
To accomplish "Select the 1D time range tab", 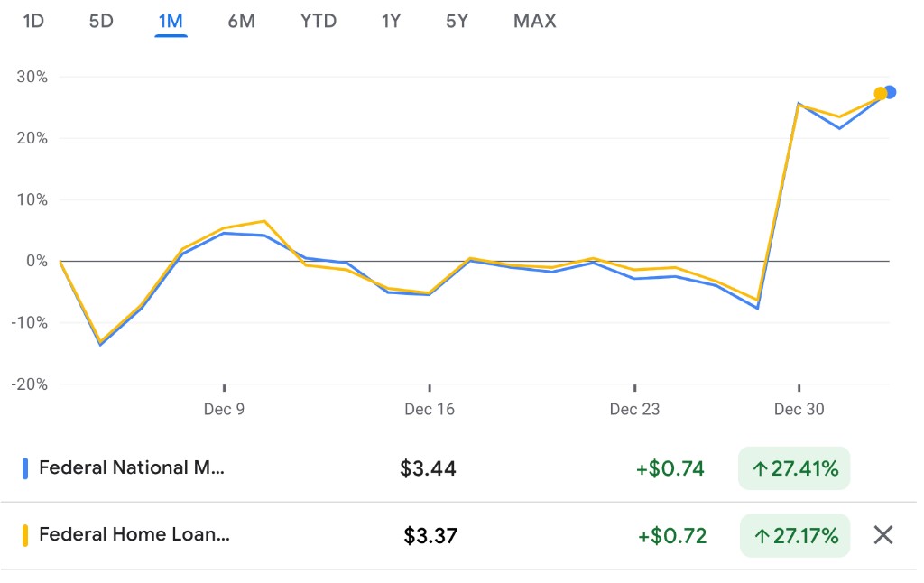I will click(33, 22).
